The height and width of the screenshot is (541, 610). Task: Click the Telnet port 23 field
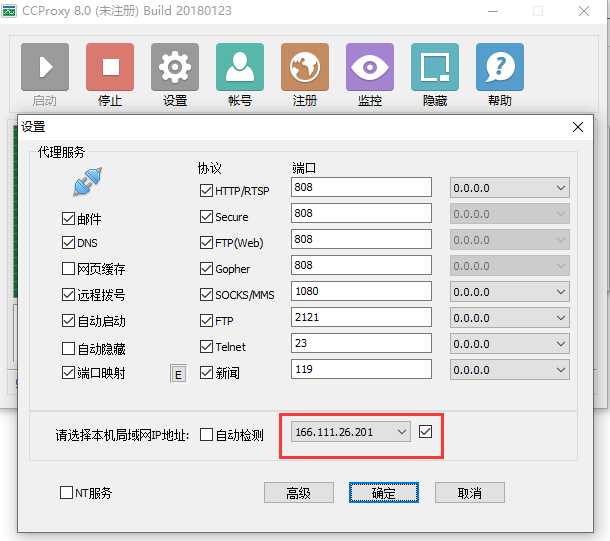click(361, 343)
